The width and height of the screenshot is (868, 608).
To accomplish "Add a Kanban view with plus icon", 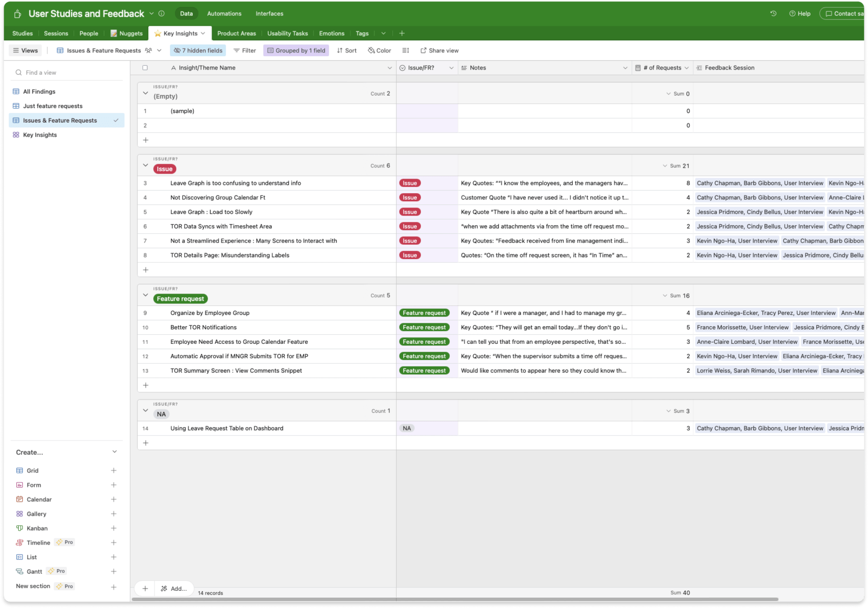I will click(113, 528).
